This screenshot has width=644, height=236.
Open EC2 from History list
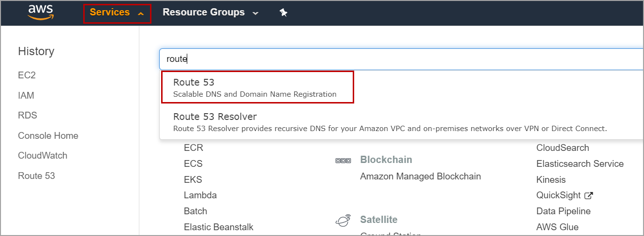27,75
